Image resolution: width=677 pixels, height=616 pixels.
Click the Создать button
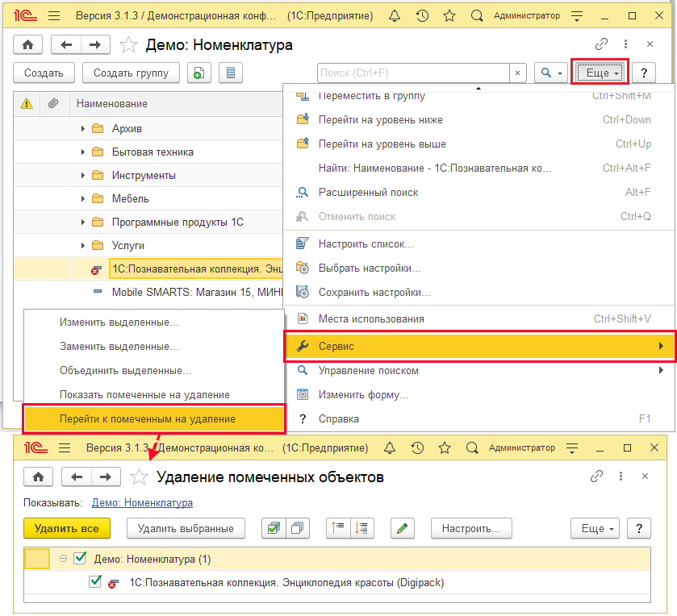tap(44, 73)
